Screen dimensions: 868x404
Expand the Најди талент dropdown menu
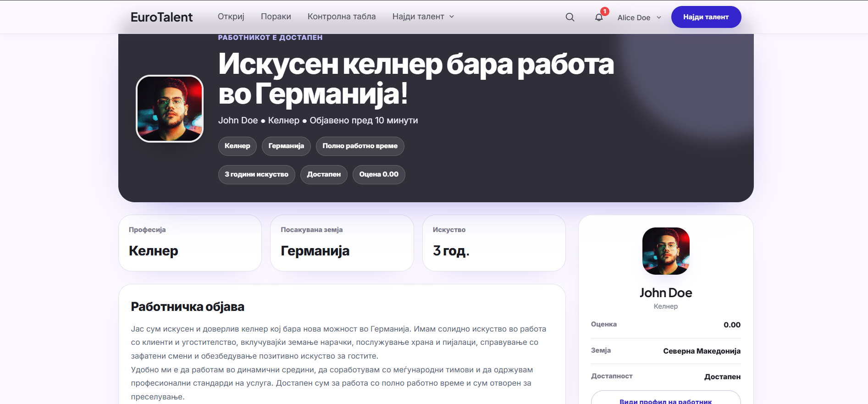pos(423,17)
